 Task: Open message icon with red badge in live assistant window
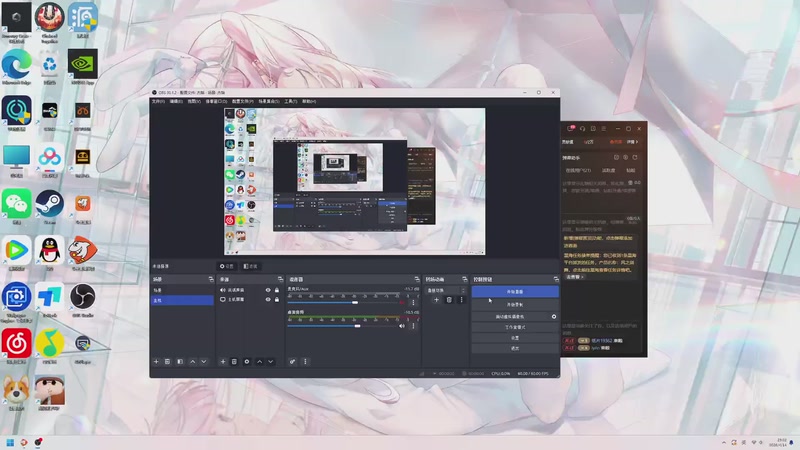(x=571, y=129)
